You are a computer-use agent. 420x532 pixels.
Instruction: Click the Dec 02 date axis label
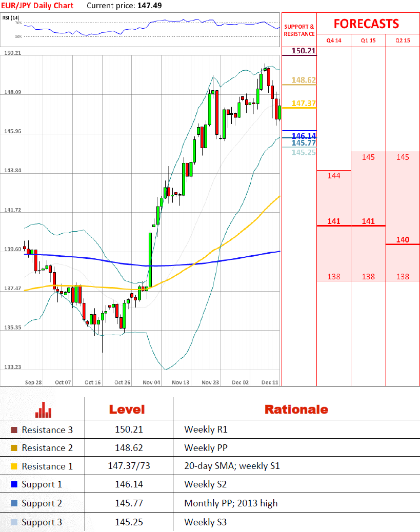tap(240, 382)
